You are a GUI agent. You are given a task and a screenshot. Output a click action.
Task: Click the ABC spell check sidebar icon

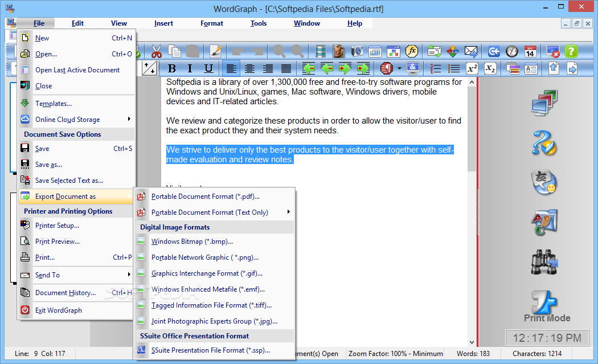pyautogui.click(x=544, y=222)
